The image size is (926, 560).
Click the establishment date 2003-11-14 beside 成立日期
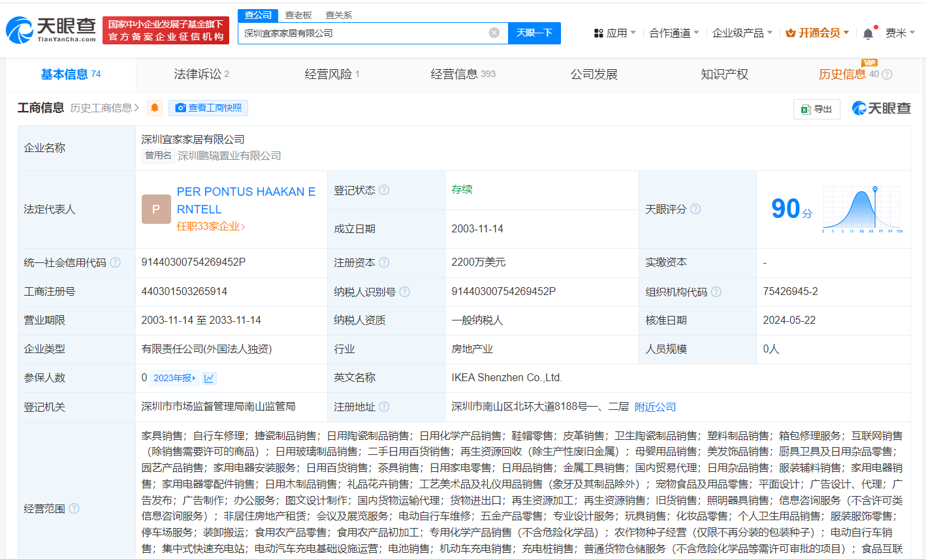[477, 228]
